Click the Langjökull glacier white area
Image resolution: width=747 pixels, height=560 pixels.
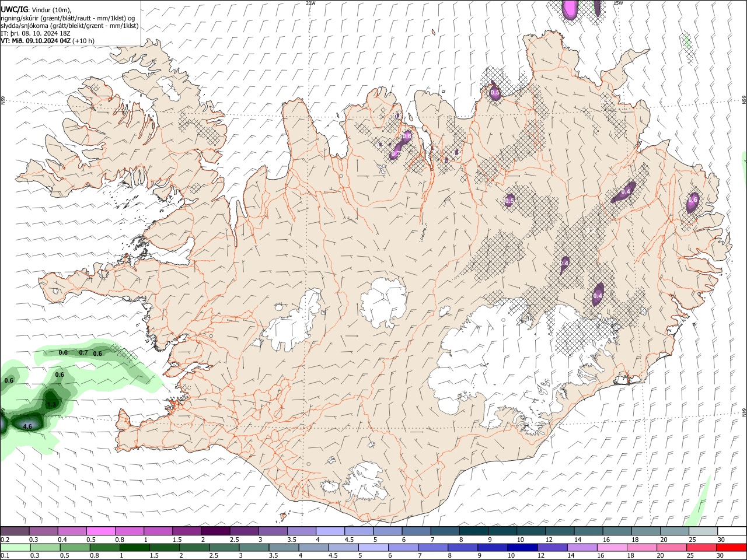coord(295,324)
